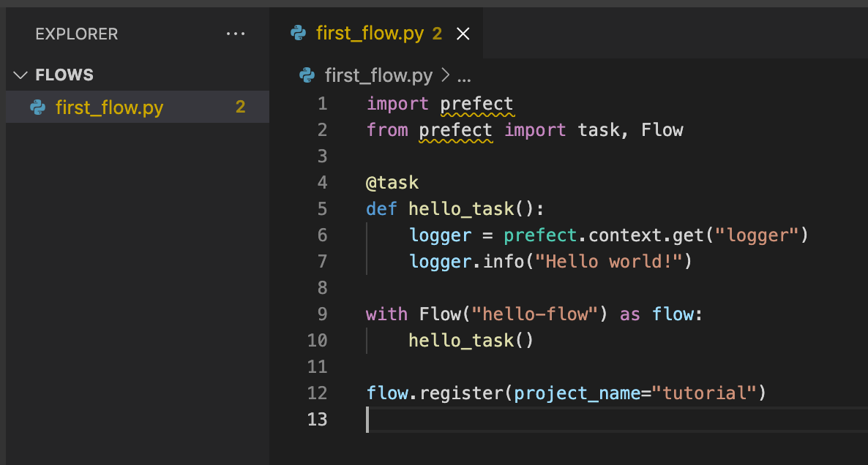Image resolution: width=868 pixels, height=465 pixels.
Task: Click the breadcrumb chevron separator
Action: (445, 75)
